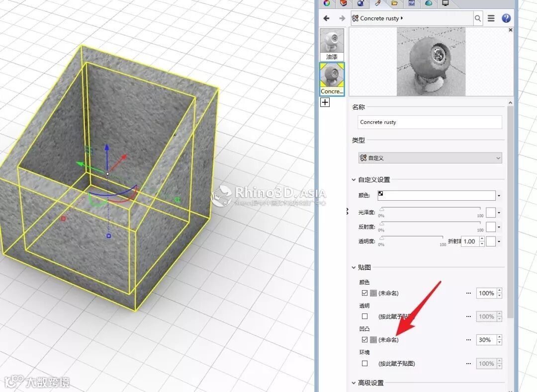
Task: Open the 颜色 swatch dropdown arrow
Action: (499, 196)
